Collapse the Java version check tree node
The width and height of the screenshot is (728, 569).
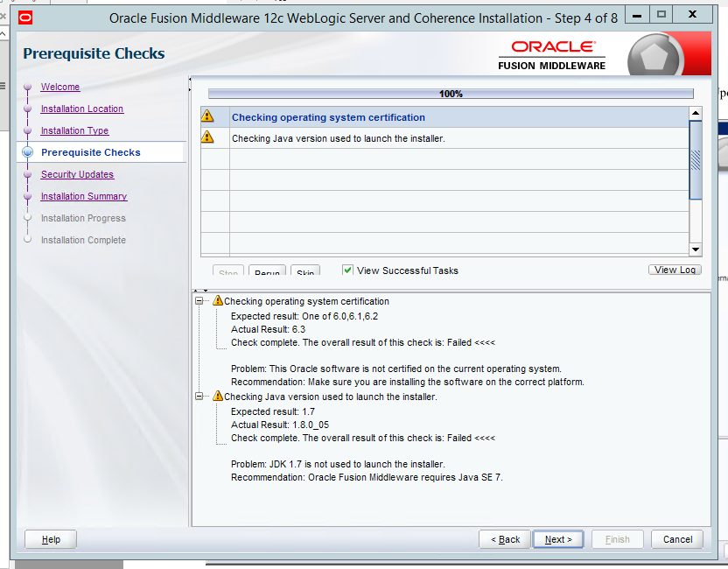(x=199, y=396)
